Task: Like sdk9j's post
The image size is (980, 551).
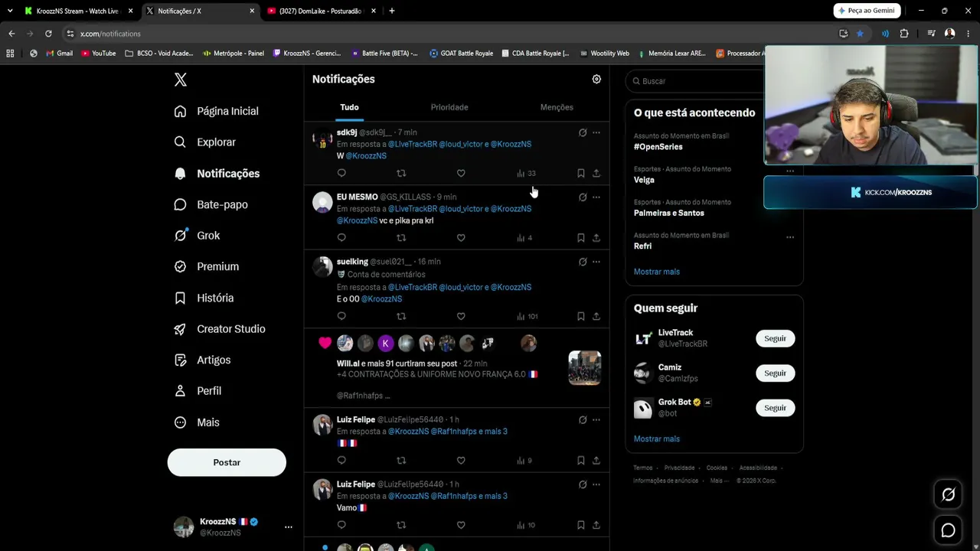Action: point(461,173)
